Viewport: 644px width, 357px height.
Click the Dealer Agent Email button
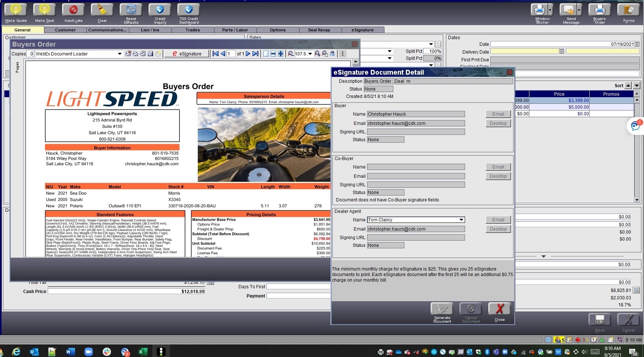(x=498, y=220)
